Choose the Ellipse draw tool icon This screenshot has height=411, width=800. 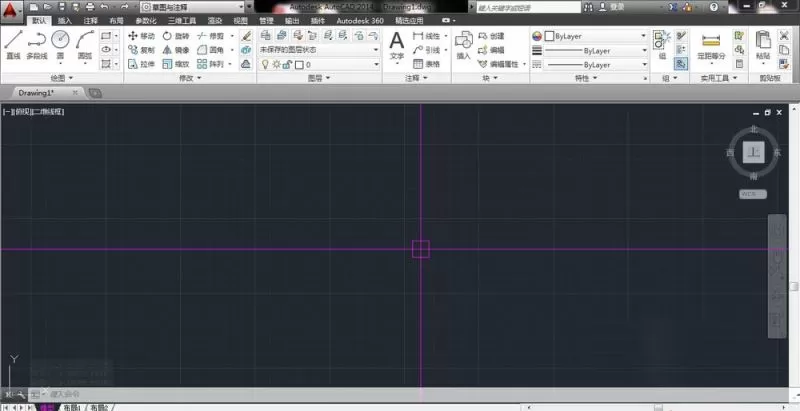106,49
